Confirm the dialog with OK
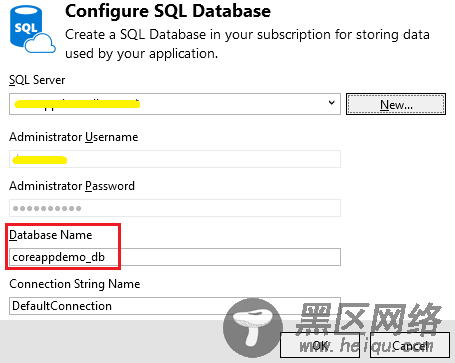455x363 pixels. pos(320,345)
